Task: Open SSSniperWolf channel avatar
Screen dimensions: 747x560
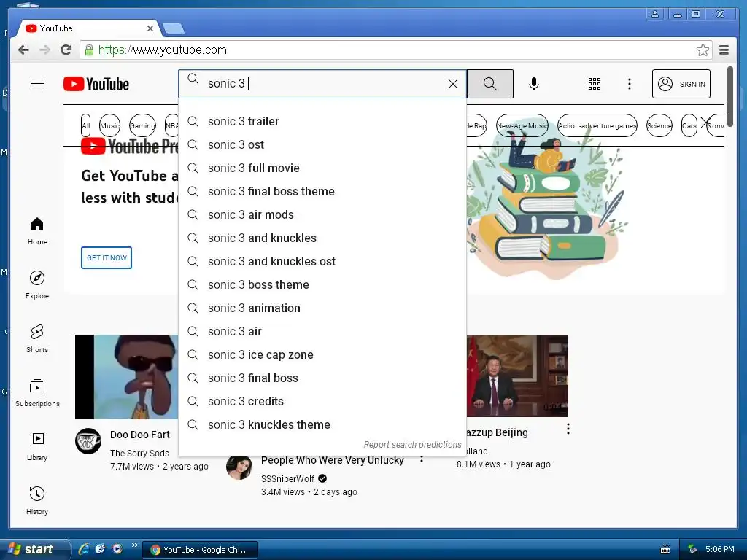Action: (239, 467)
